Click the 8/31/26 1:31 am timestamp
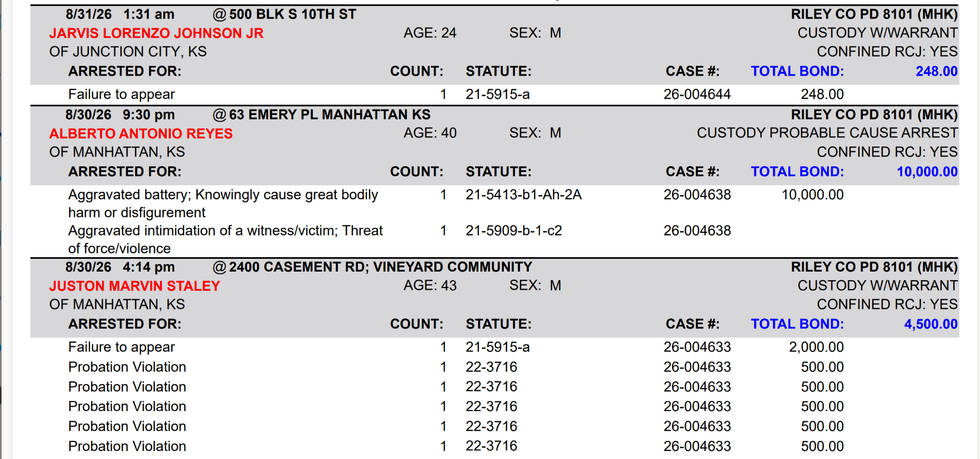Viewport: 980px width, 459px height. coord(120,14)
